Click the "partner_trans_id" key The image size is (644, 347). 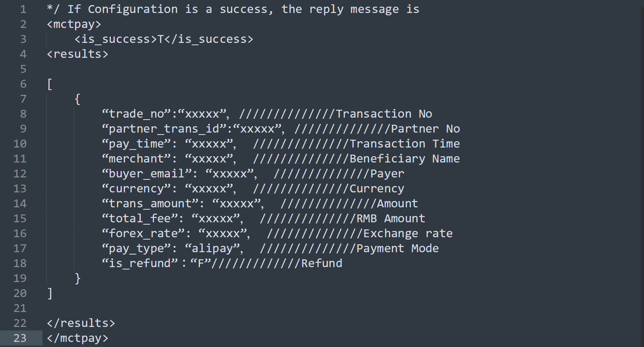(164, 129)
